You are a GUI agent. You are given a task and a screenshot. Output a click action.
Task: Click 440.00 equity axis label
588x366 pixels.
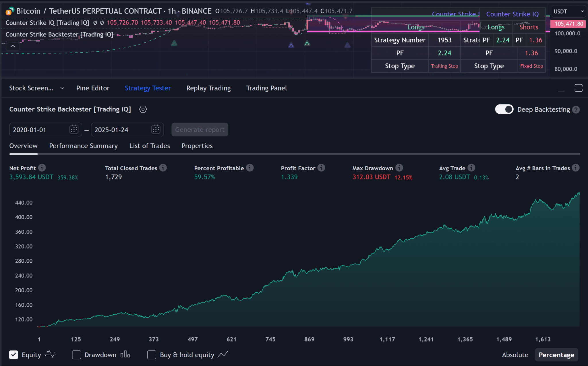[24, 203]
